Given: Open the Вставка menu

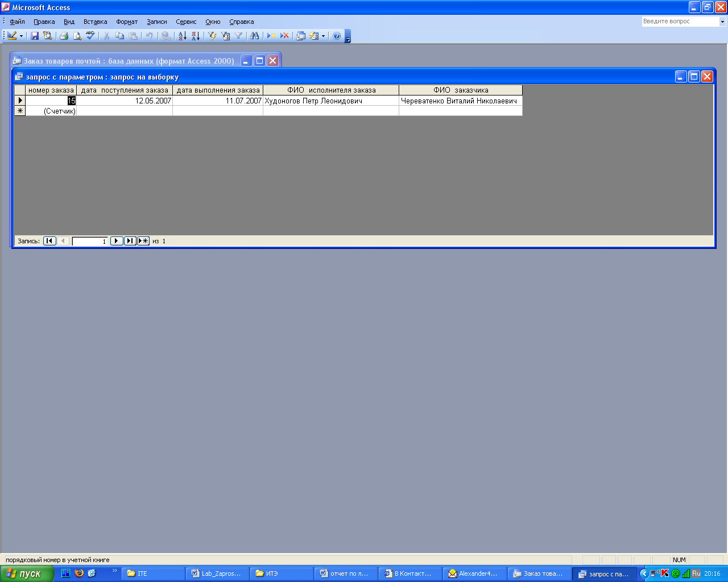Looking at the screenshot, I should click(x=95, y=22).
